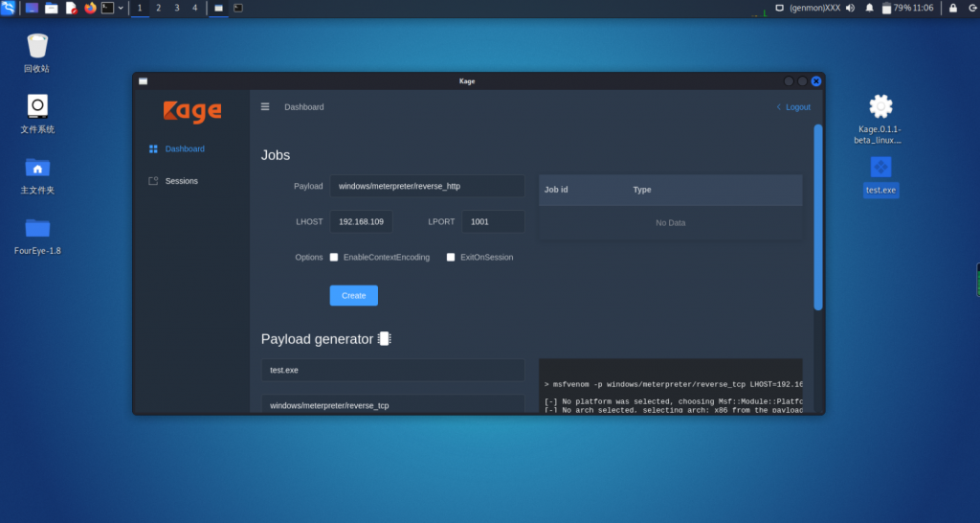Viewport: 980px width, 523px height.
Task: Enable the EnableContextEncoding checkbox
Action: pyautogui.click(x=334, y=257)
